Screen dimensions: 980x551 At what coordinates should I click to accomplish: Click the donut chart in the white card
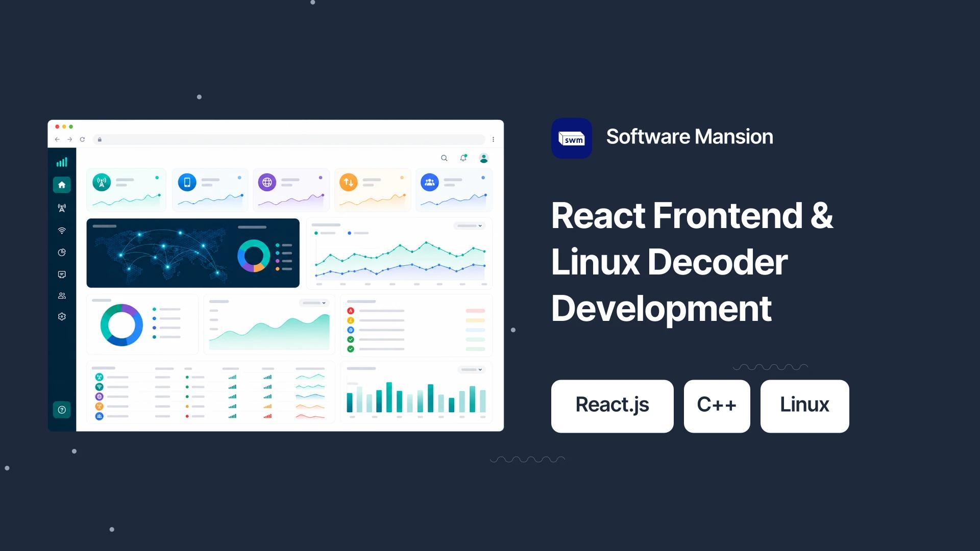121,325
